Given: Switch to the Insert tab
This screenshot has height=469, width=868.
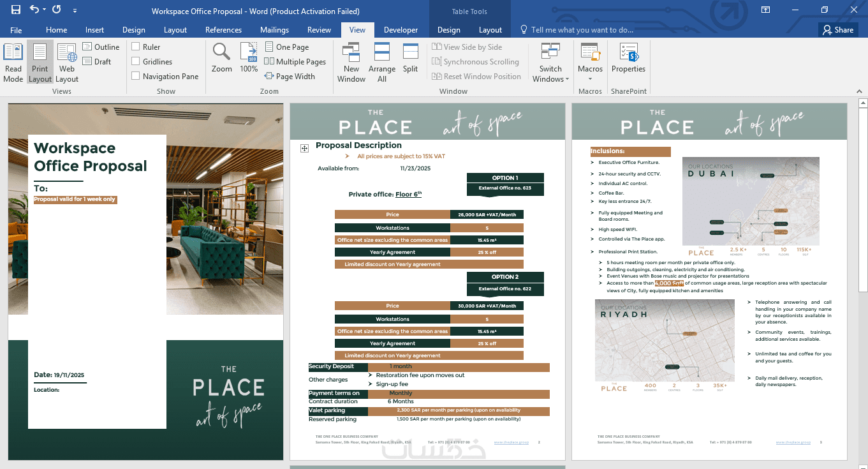Looking at the screenshot, I should pyautogui.click(x=94, y=29).
